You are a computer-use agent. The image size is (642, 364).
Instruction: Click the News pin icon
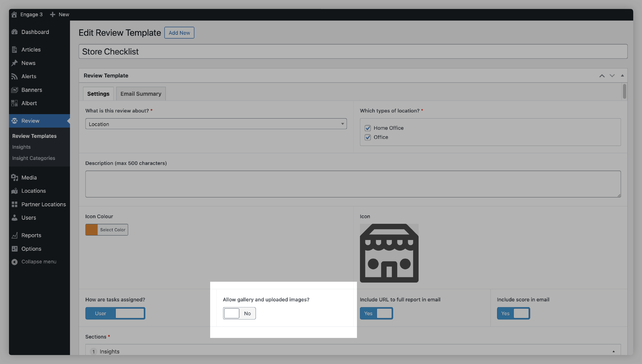(15, 63)
